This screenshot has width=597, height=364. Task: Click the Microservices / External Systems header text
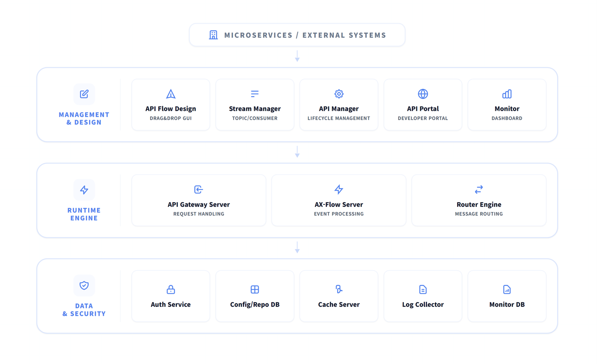click(x=305, y=35)
